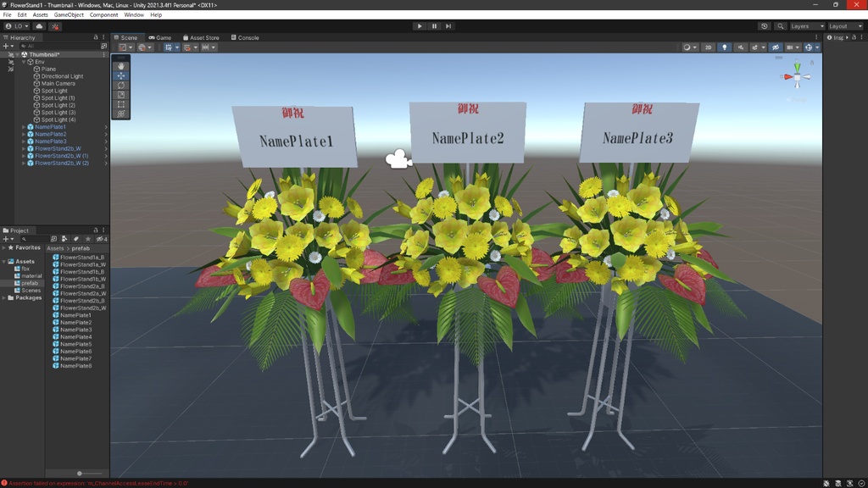The width and height of the screenshot is (868, 488).
Task: Open global search magnifier icon
Action: (781, 26)
